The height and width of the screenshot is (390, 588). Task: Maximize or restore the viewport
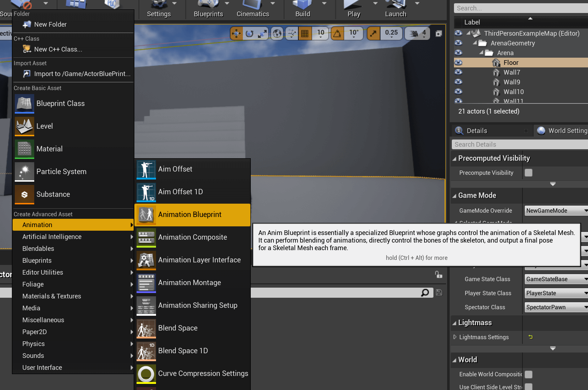click(x=438, y=34)
